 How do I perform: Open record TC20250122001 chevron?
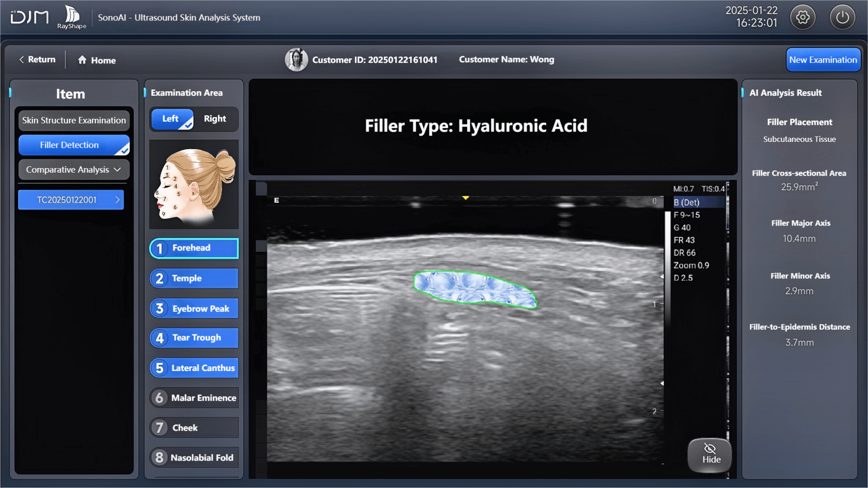click(118, 200)
